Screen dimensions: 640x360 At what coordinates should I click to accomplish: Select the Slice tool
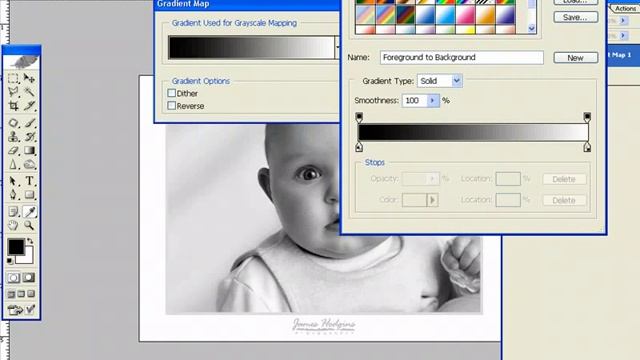coord(29,106)
